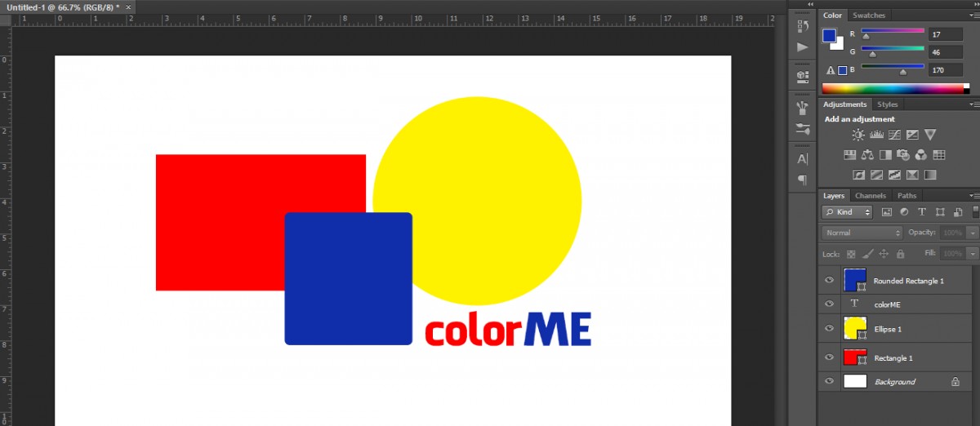Open the Brush Presets panel icon
This screenshot has height=426, width=980.
click(x=802, y=129)
